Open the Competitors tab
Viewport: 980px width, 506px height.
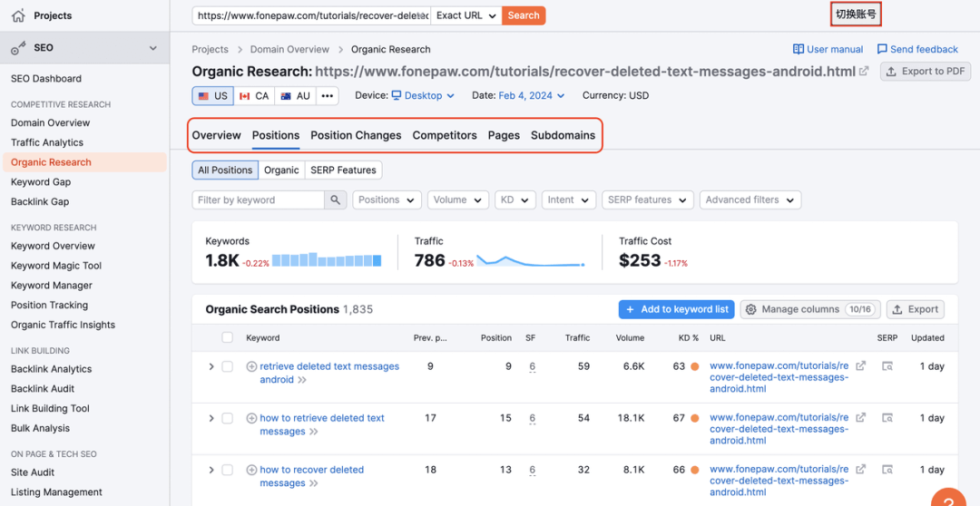click(444, 135)
